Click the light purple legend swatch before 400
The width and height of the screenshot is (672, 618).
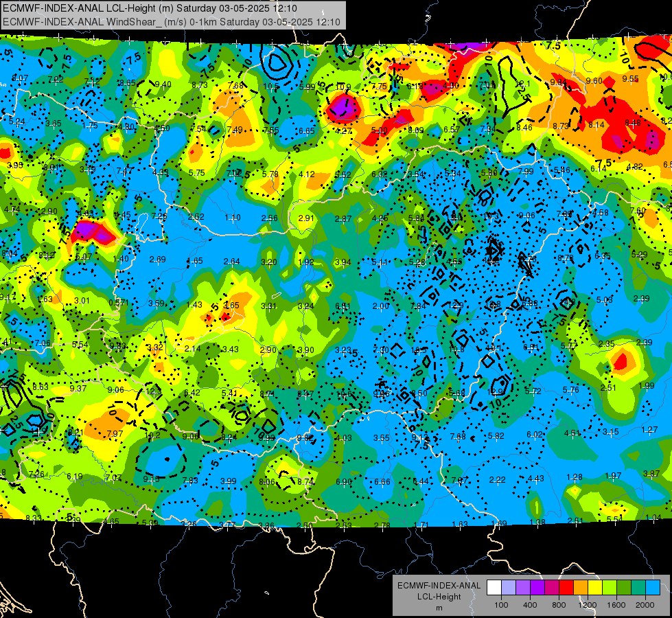pyautogui.click(x=523, y=587)
